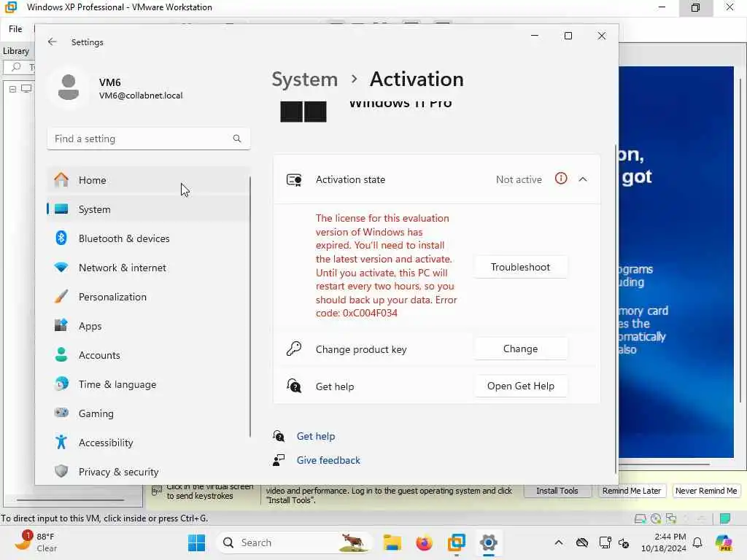Open the weather widget showing 88°F
The image size is (747, 560).
click(36, 542)
